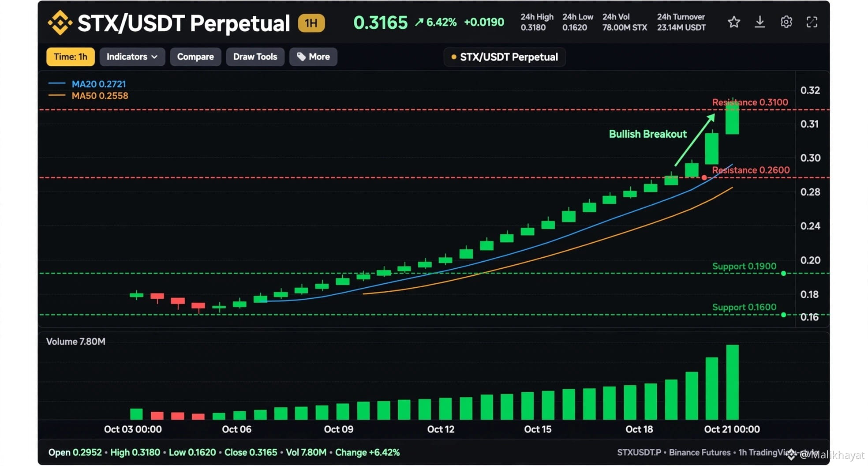Click the Resistance 0.2600 label
This screenshot has width=868, height=466.
tap(751, 170)
